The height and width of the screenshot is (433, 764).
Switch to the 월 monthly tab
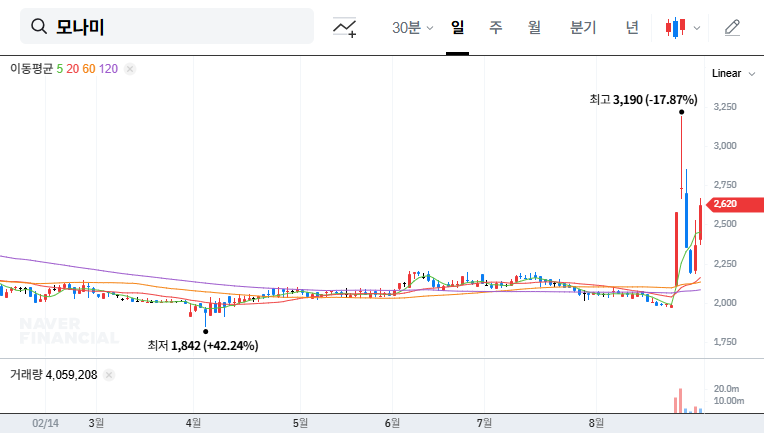pos(534,27)
